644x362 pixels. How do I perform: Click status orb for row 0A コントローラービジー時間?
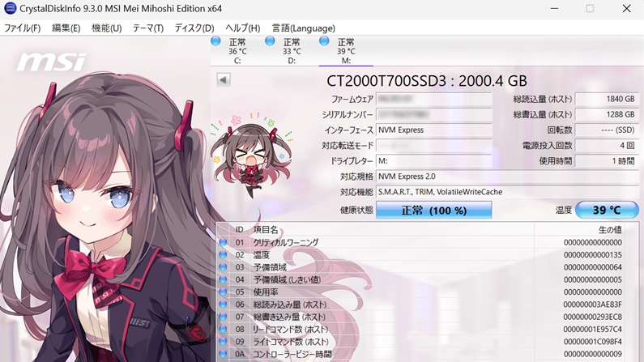[223, 354]
